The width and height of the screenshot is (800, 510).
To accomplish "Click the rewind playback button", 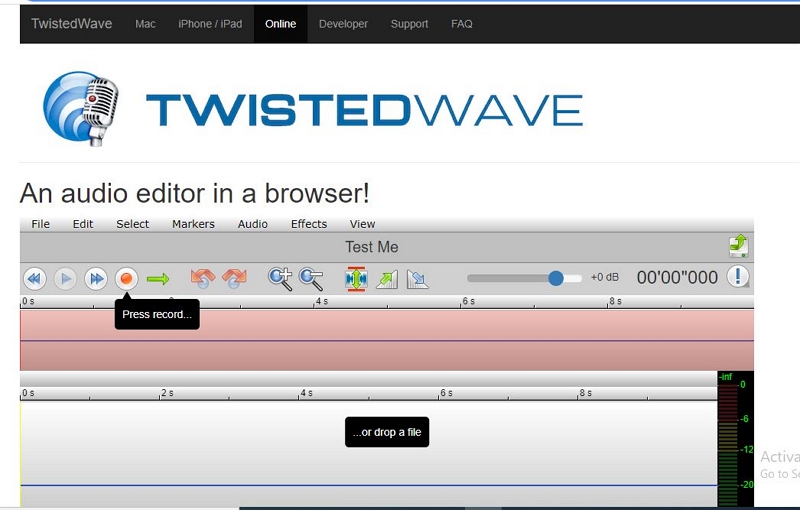I will point(35,279).
